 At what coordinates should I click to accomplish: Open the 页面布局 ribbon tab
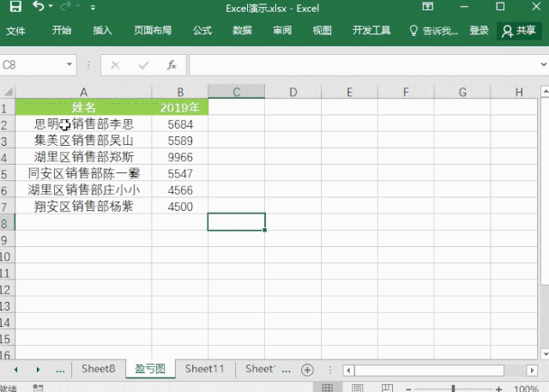[153, 30]
